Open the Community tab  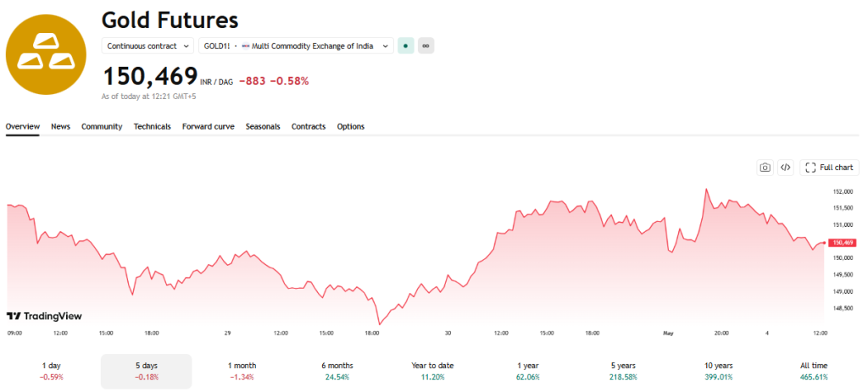102,127
